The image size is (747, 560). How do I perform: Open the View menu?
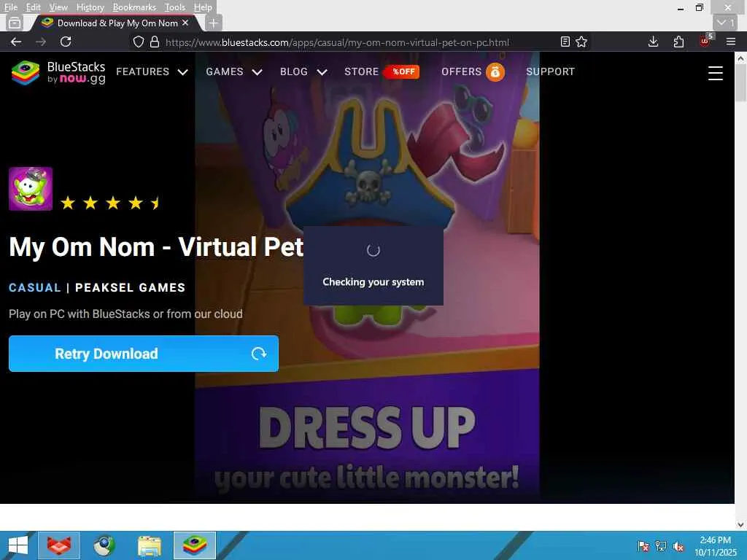(58, 7)
